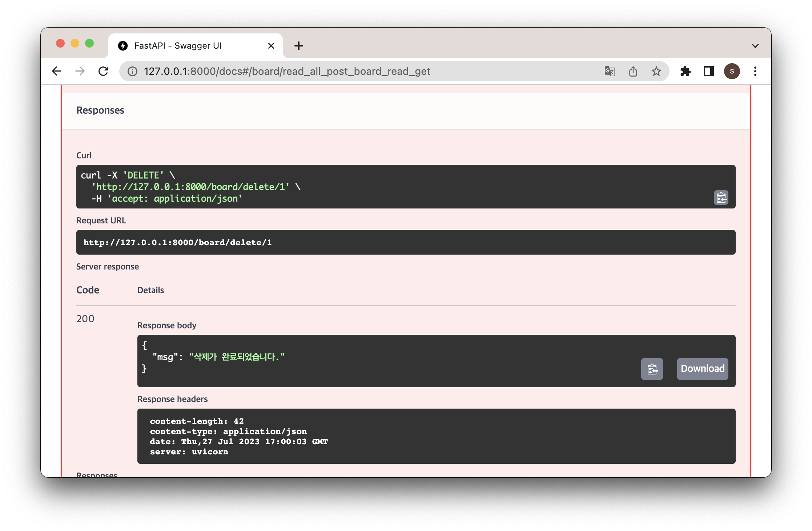The height and width of the screenshot is (531, 812).
Task: Click the Google Translate icon in address bar
Action: click(610, 71)
